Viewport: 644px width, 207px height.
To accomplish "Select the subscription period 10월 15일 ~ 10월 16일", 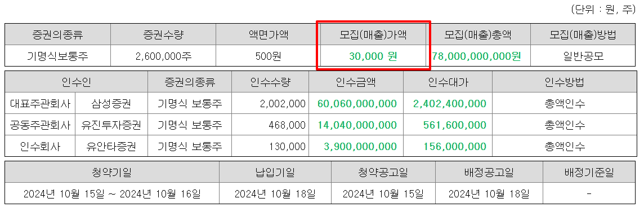I will point(112,193).
